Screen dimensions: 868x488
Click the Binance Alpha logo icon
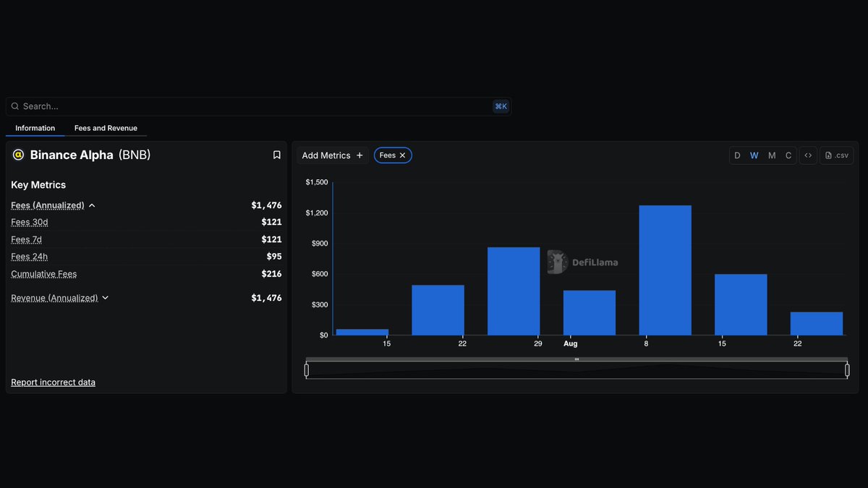[18, 155]
